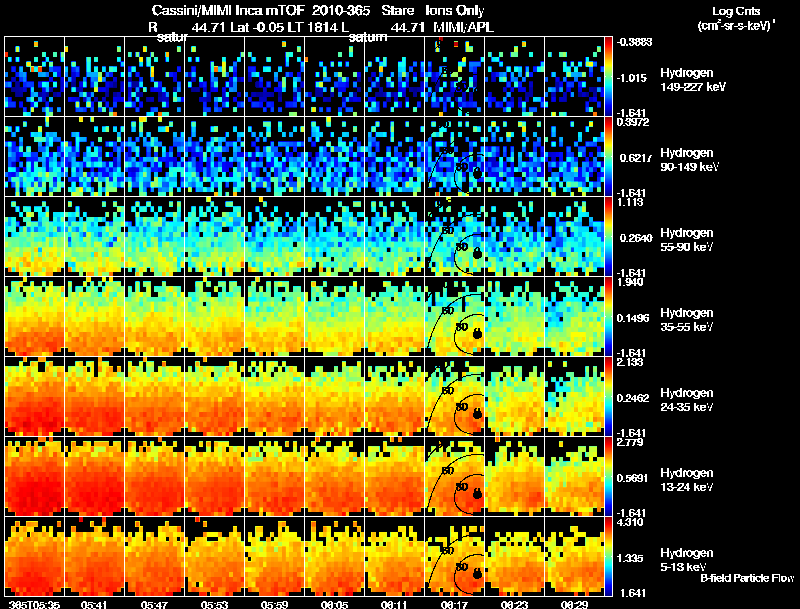Click the 2.779 color scale value
Image resolution: width=800 pixels, height=609 pixels.
pyautogui.click(x=630, y=442)
